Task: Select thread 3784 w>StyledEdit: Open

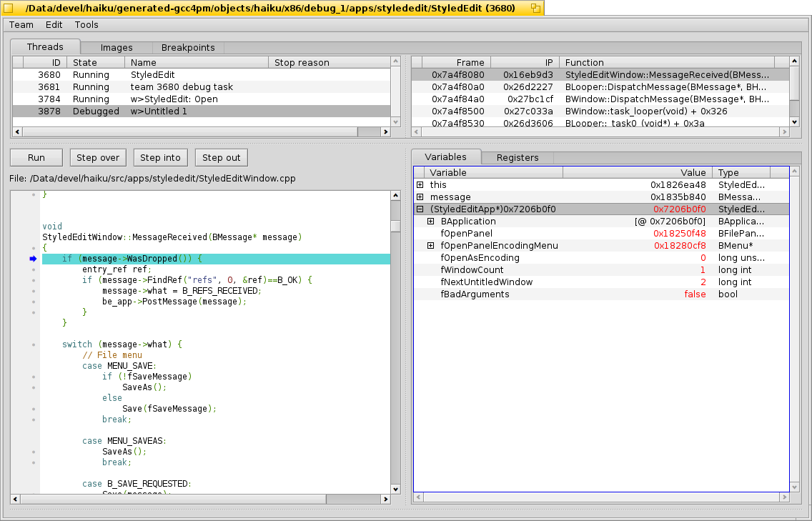Action: pyautogui.click(x=202, y=99)
